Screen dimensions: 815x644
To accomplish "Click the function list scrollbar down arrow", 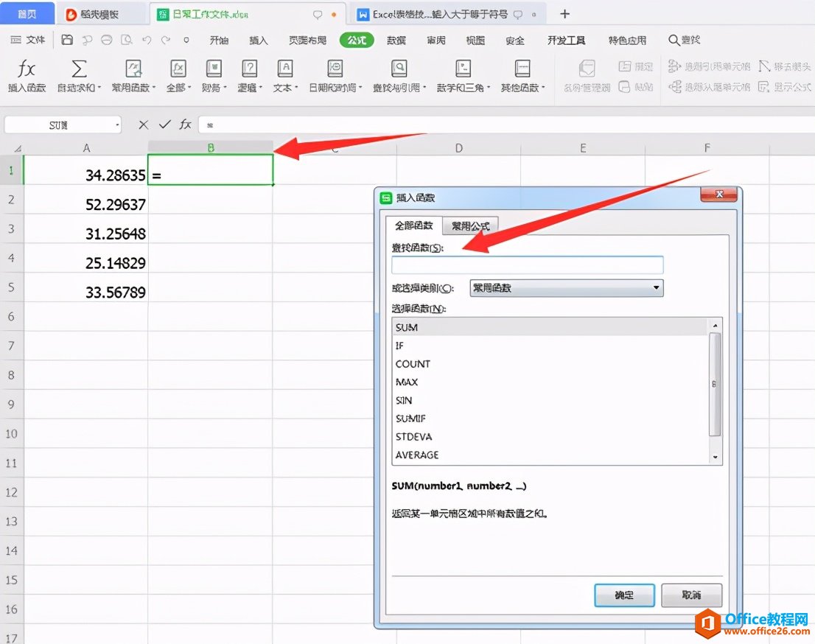I will (716, 457).
